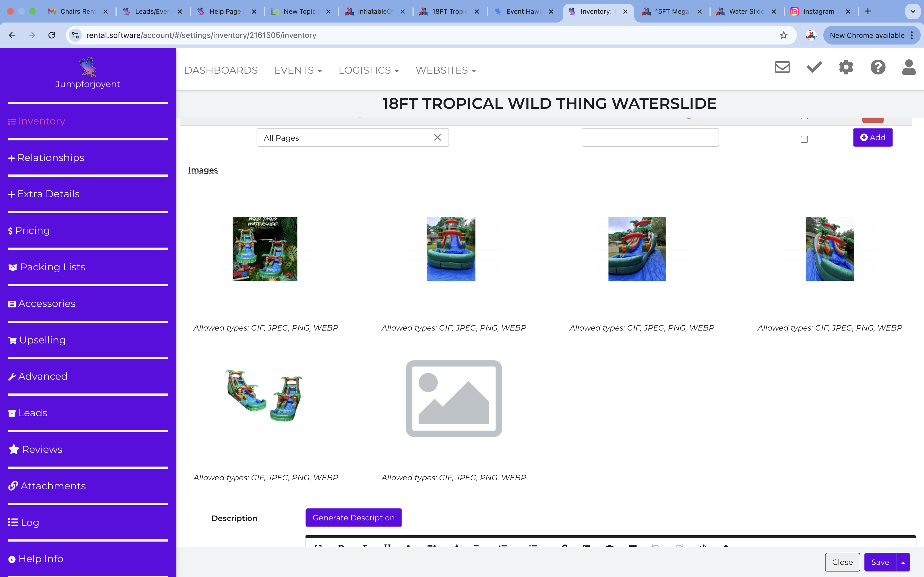
Task: Click the empty image placeholder thumbnail
Action: [453, 398]
